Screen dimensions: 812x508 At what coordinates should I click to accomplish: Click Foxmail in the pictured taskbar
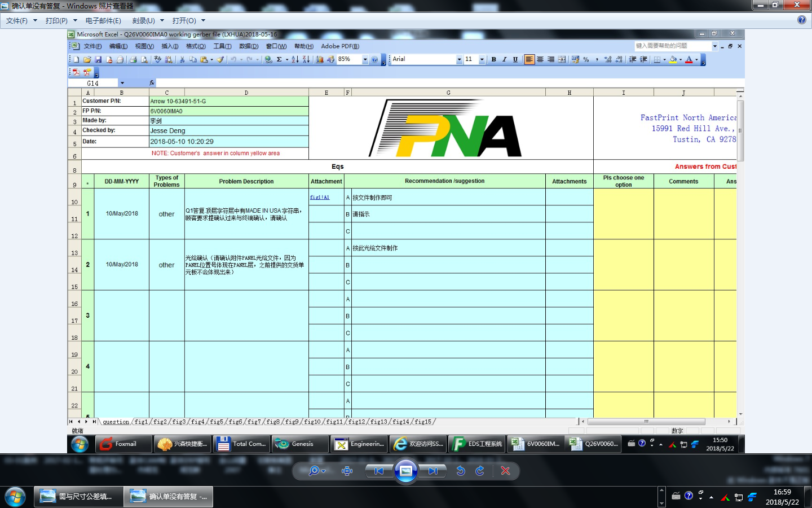click(x=124, y=444)
